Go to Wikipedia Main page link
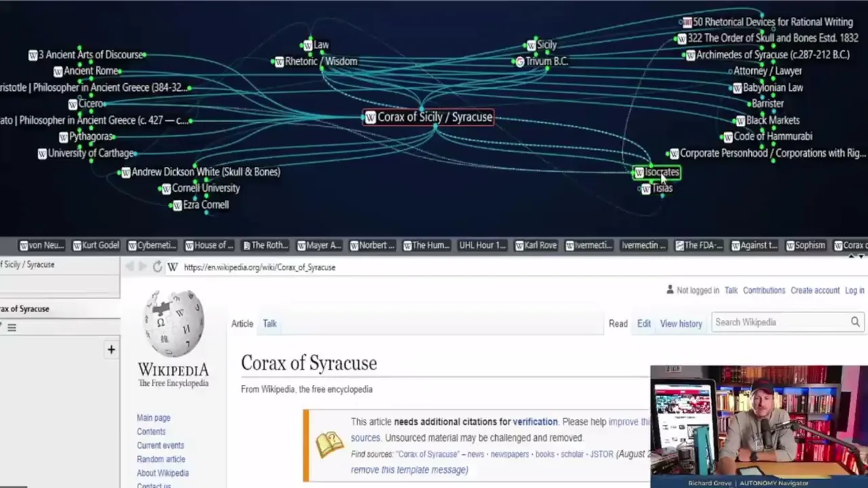 point(153,418)
